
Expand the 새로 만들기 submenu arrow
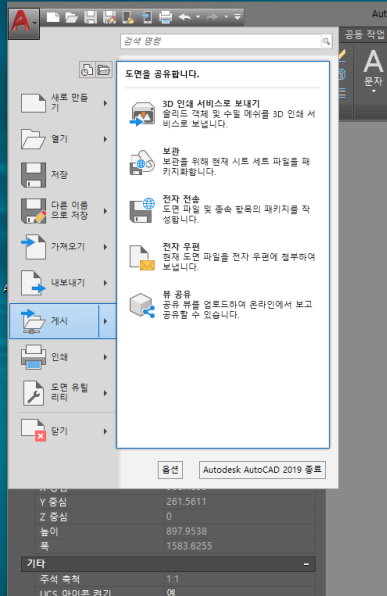tap(105, 103)
